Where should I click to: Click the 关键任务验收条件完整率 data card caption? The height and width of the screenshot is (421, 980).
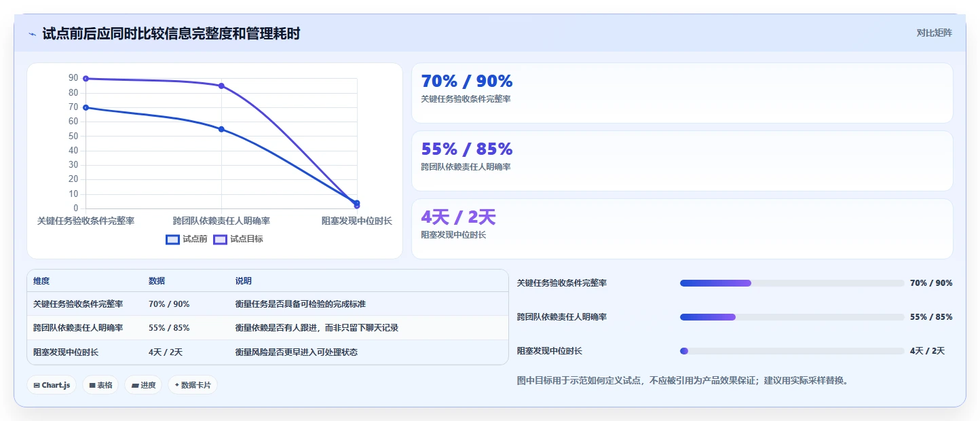point(466,99)
